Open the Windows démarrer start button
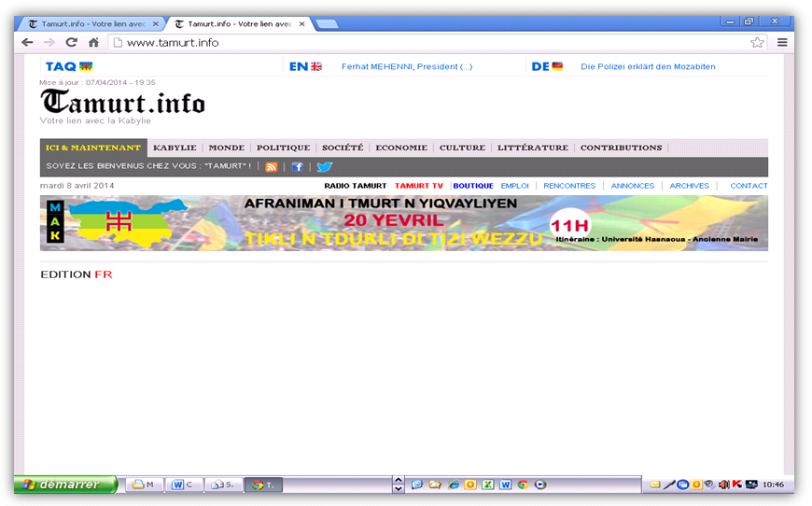 [65, 485]
